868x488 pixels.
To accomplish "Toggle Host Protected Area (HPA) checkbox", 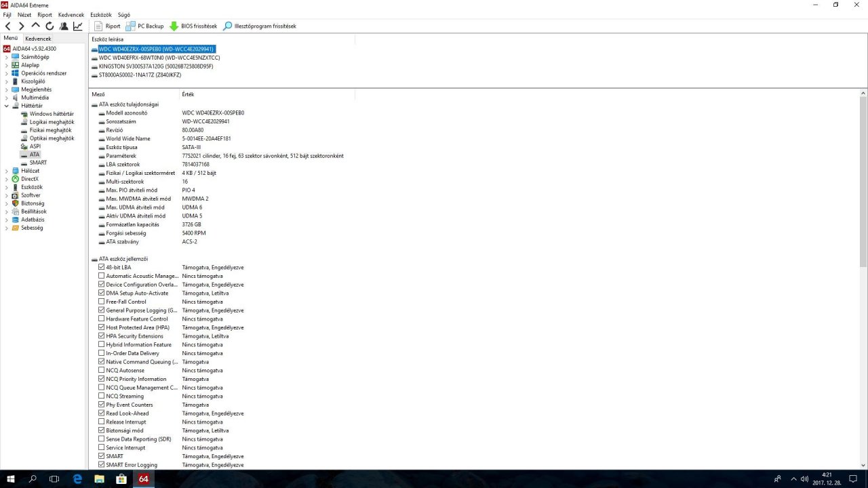I will pyautogui.click(x=102, y=327).
